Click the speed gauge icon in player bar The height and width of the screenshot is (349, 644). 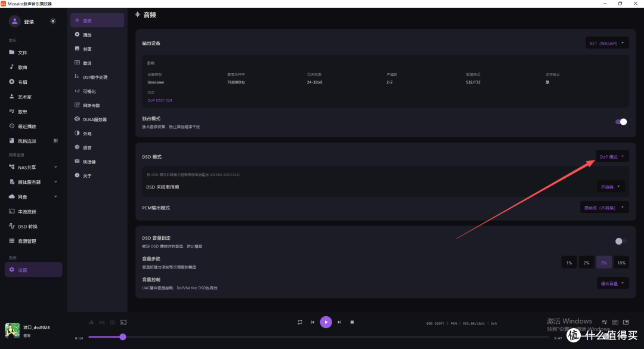(113, 322)
